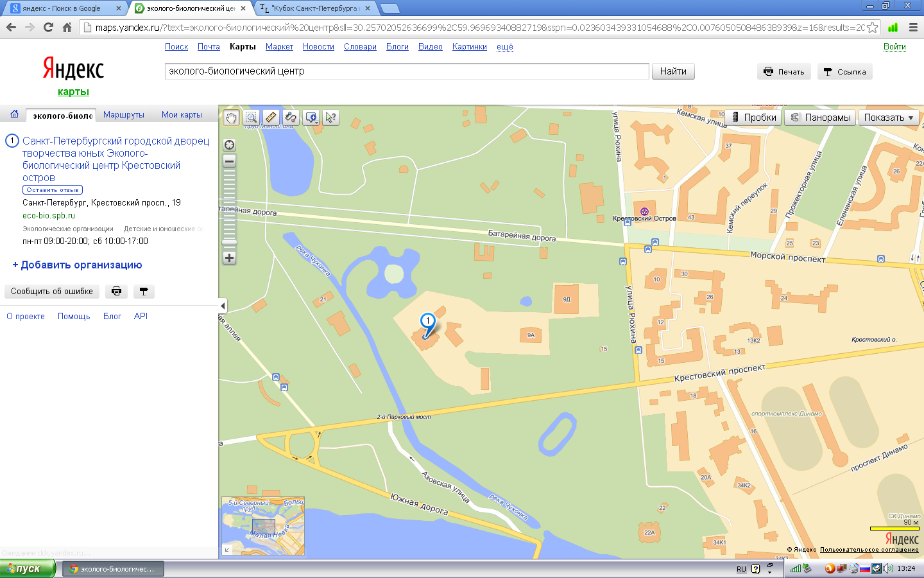Open Блоги in the top navigation
The image size is (924, 578).
[x=397, y=47]
